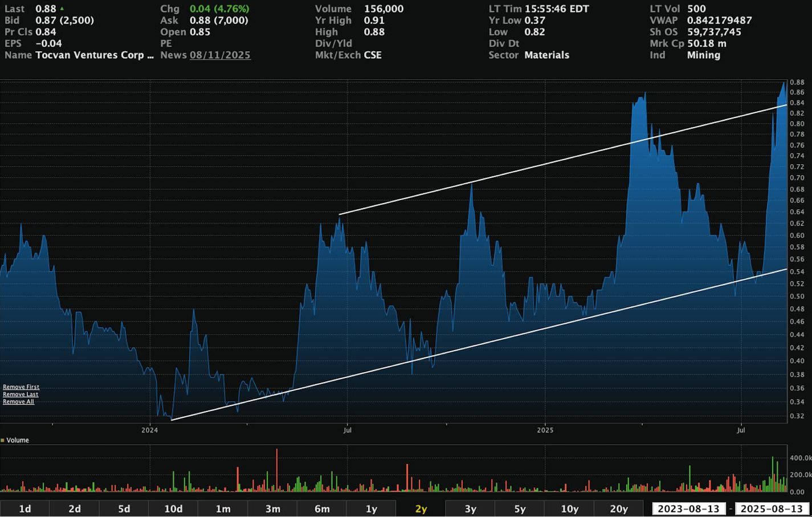This screenshot has width=812, height=517.
Task: Select the 1d time range
Action: [25, 508]
